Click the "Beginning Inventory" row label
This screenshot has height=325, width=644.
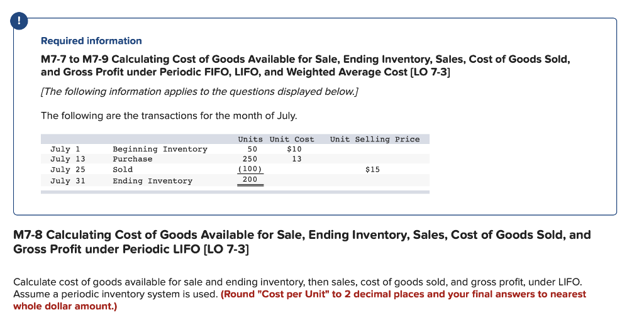(160, 150)
